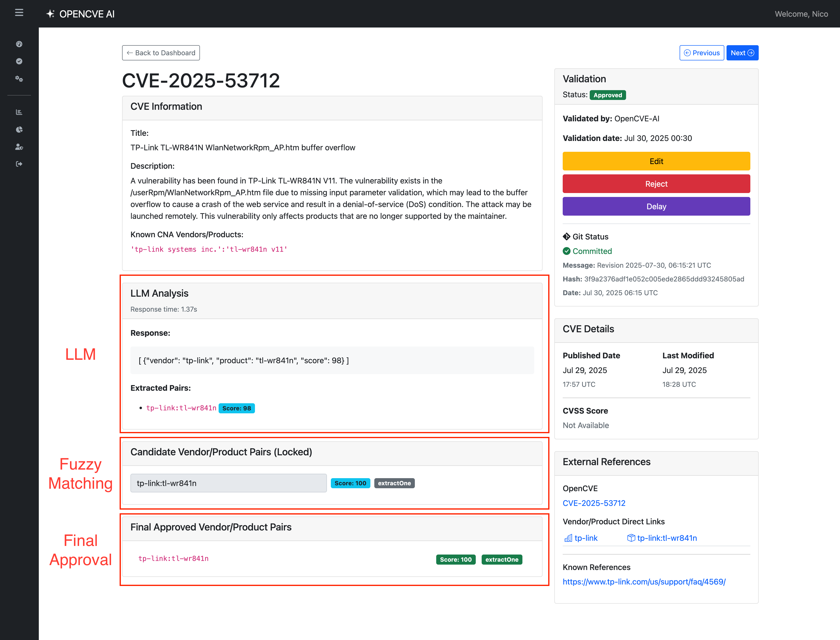Open the double-gears settings sidebar icon
The width and height of the screenshot is (840, 640).
click(x=19, y=79)
